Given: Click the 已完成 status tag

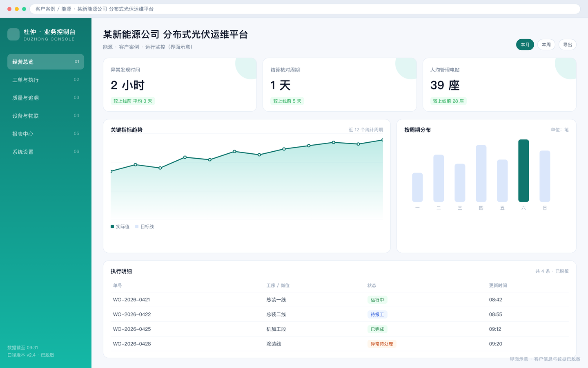Looking at the screenshot, I should pyautogui.click(x=377, y=329).
